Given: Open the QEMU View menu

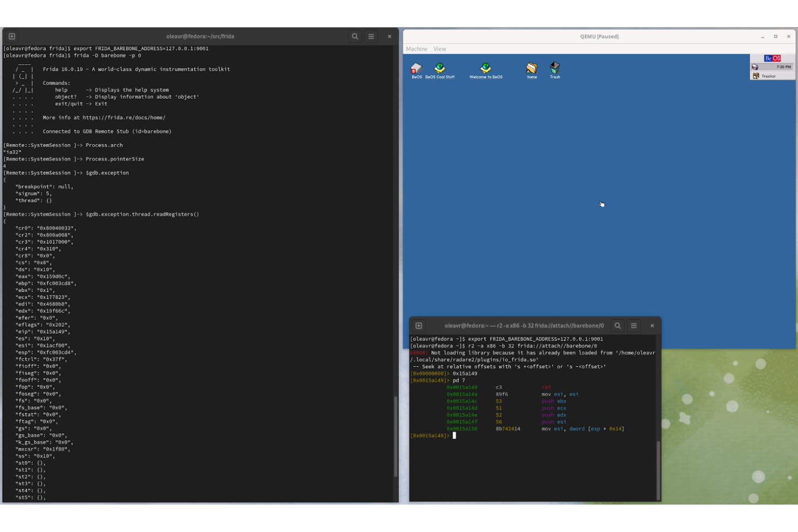Looking at the screenshot, I should click(x=440, y=49).
